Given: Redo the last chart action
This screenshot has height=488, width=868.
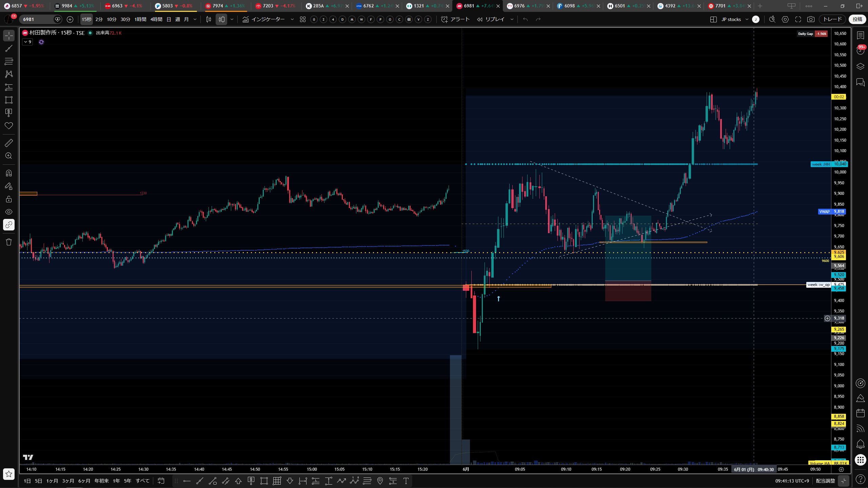Looking at the screenshot, I should [538, 19].
